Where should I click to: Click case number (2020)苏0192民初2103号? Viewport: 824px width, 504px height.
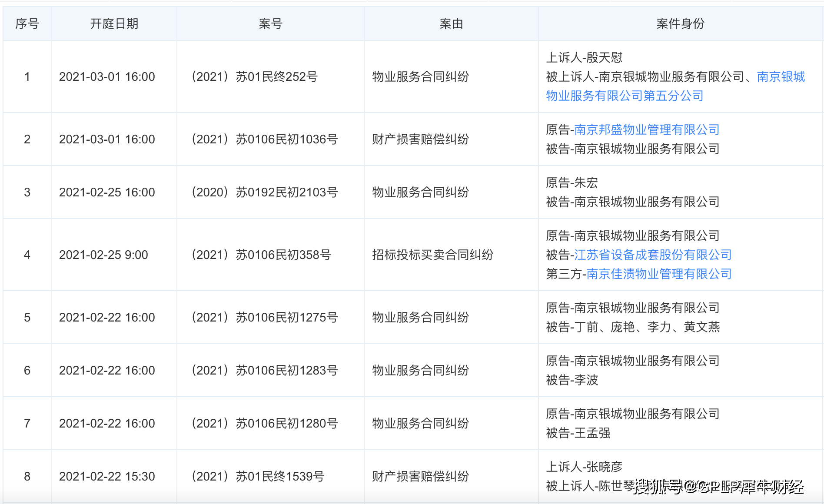[265, 192]
